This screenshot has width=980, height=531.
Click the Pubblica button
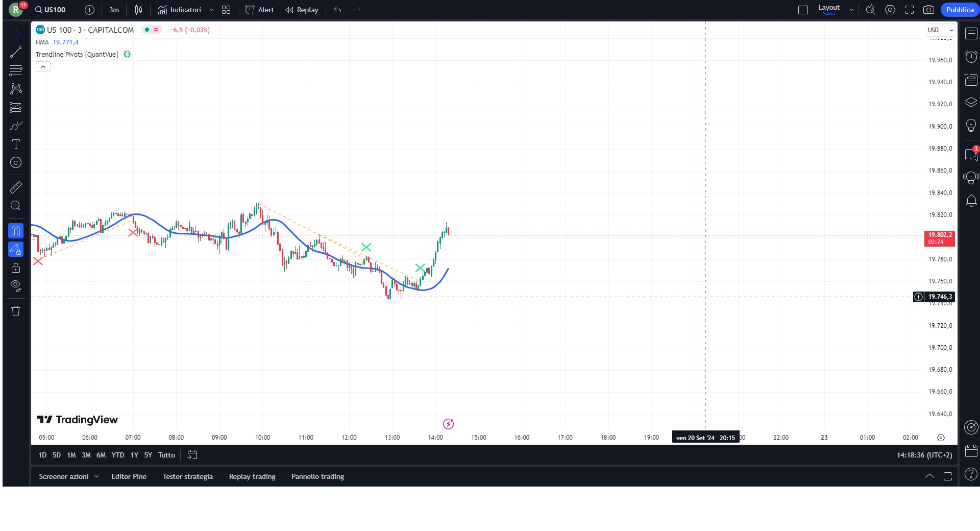point(960,10)
